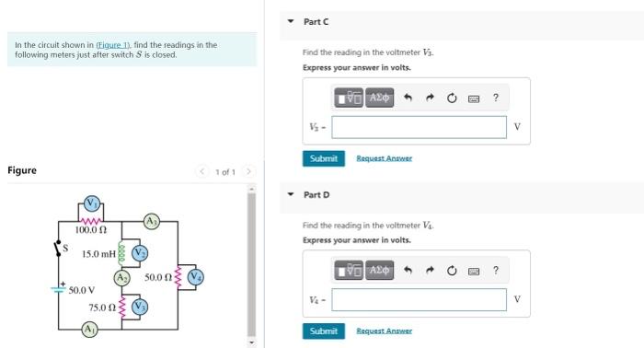
Task: Go to next figure with right chevron
Action: pyautogui.click(x=248, y=171)
